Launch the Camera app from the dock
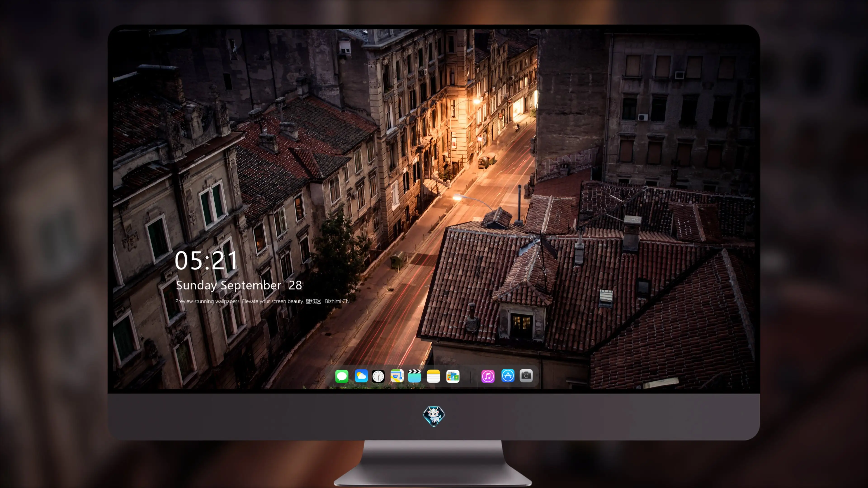The image size is (868, 488). click(526, 375)
